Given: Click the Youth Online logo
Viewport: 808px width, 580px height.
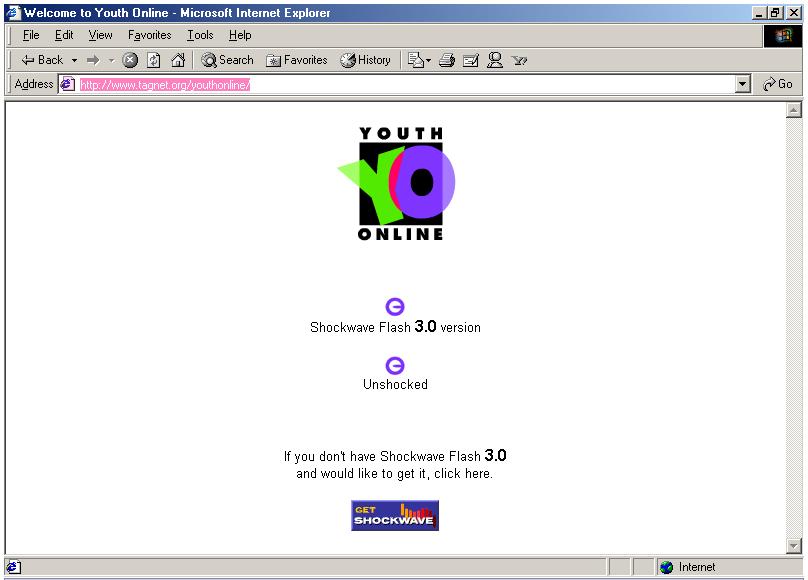Looking at the screenshot, I should click(397, 183).
